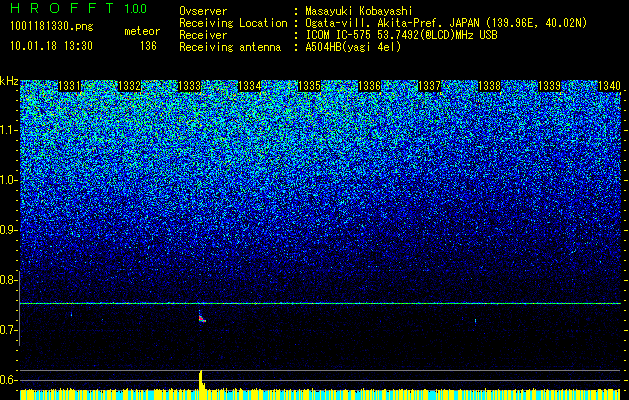Click the 1339 time marker label

tap(549, 86)
